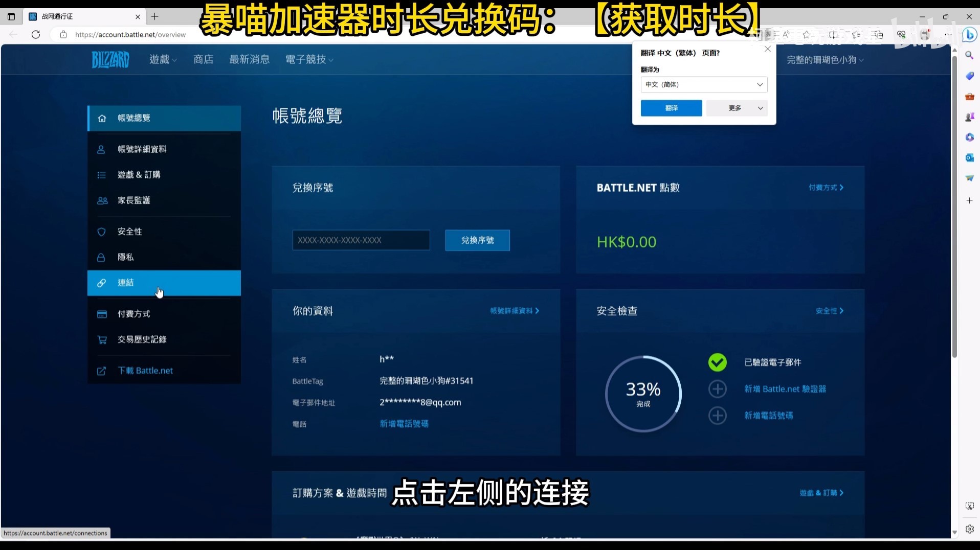Select 連結 in the sidebar
Screen dimensions: 980x550
tap(164, 283)
